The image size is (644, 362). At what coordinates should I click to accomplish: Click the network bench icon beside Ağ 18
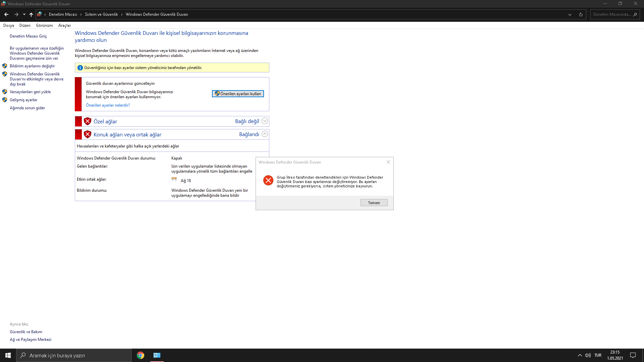[174, 180]
